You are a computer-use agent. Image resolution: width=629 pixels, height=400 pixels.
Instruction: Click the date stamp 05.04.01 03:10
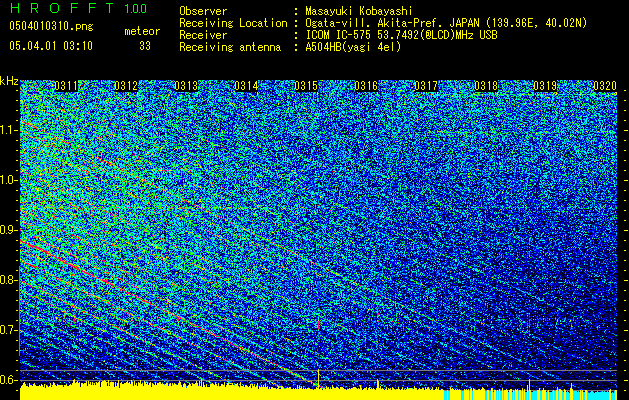(51, 46)
